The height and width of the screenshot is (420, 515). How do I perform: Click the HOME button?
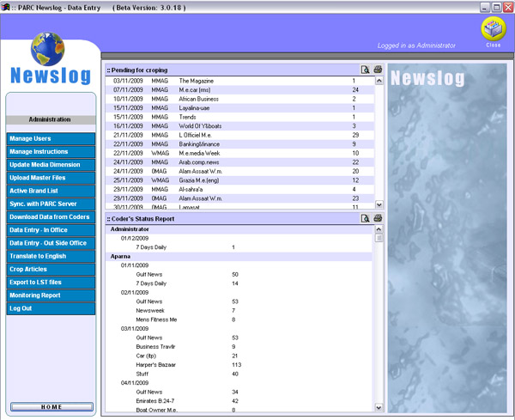point(51,407)
